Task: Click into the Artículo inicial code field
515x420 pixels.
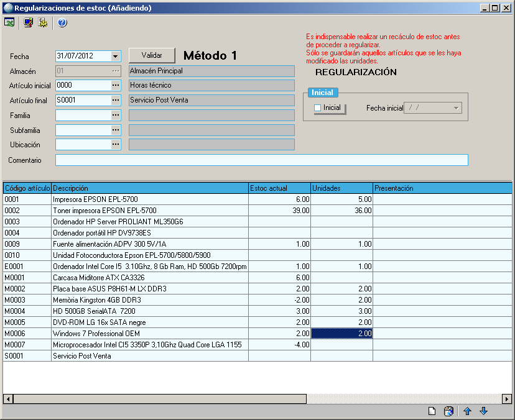Action: [83, 85]
